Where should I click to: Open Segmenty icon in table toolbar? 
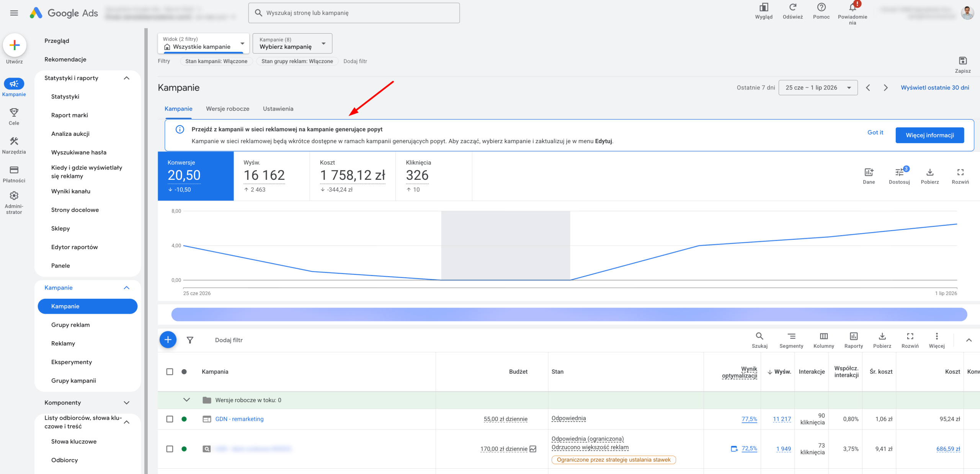[x=791, y=336]
